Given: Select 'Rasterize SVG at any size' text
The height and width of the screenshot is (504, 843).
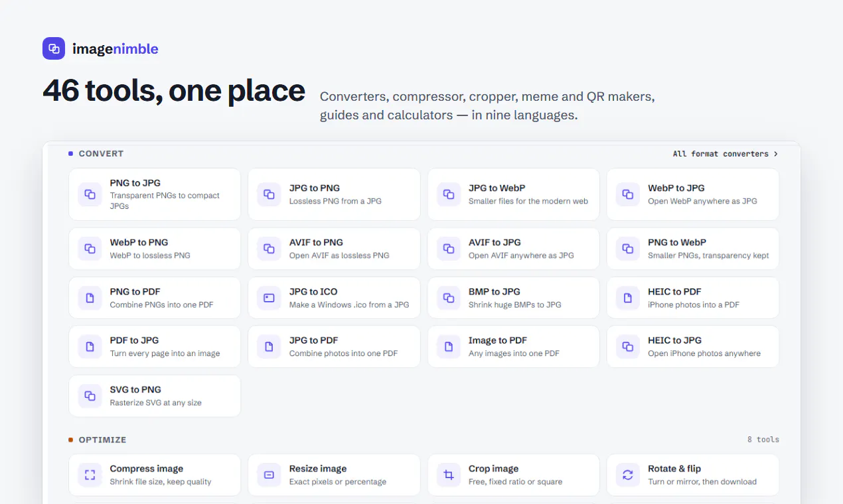Looking at the screenshot, I should pyautogui.click(x=156, y=403).
